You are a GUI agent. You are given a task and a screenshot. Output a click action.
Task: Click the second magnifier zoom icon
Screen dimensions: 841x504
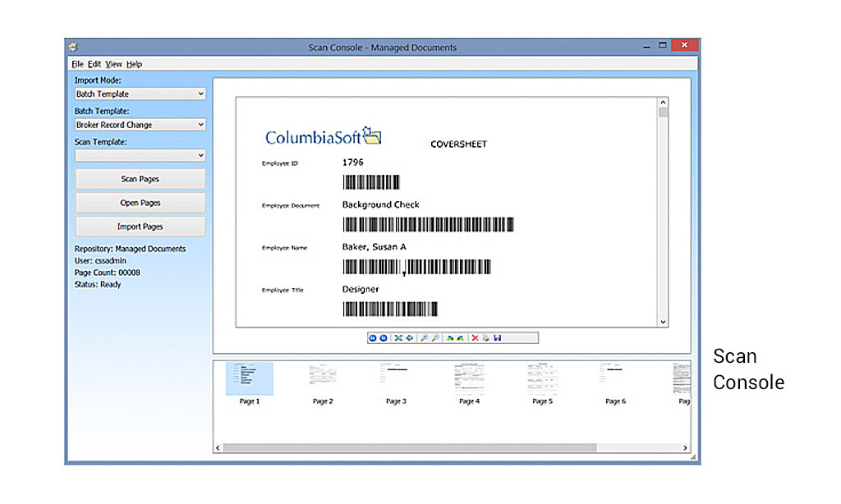point(435,338)
